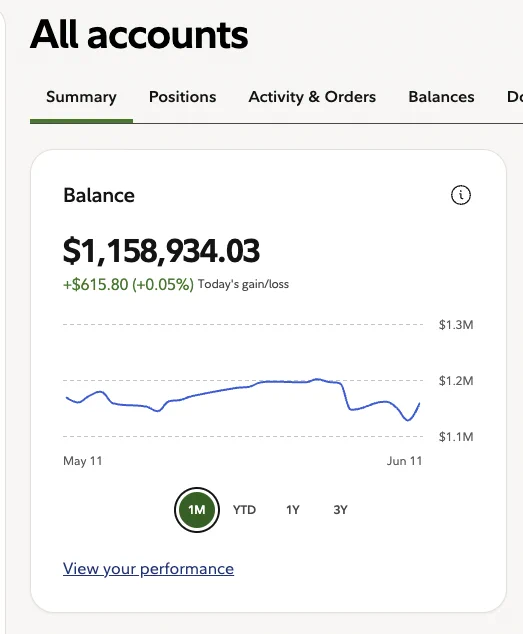
Task: Click the chart line start at May 11
Action: click(x=67, y=398)
